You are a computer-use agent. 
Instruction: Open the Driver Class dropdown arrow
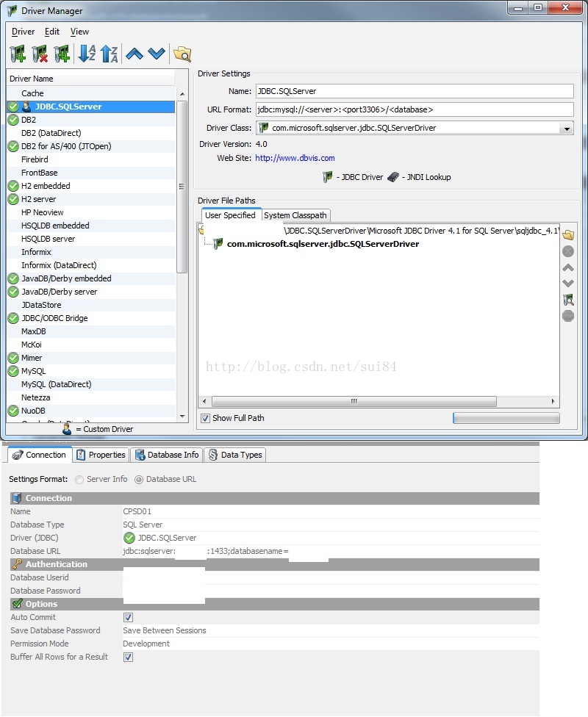[x=567, y=129]
